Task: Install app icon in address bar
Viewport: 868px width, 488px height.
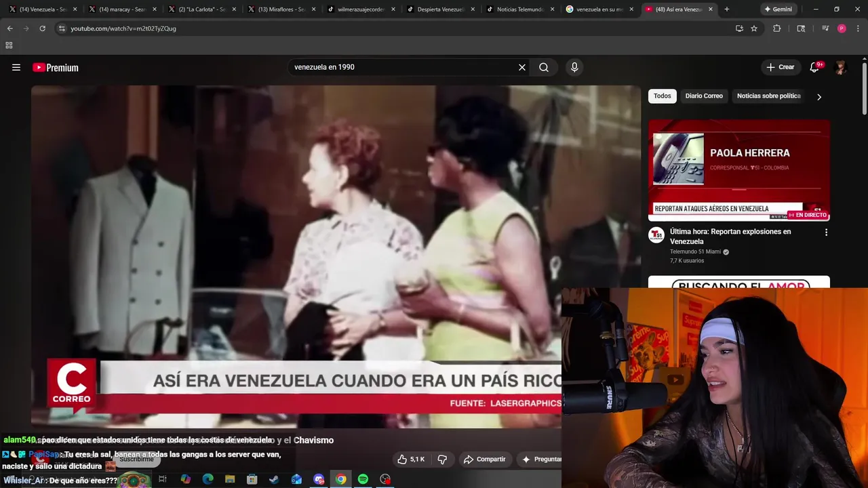Action: tap(739, 28)
